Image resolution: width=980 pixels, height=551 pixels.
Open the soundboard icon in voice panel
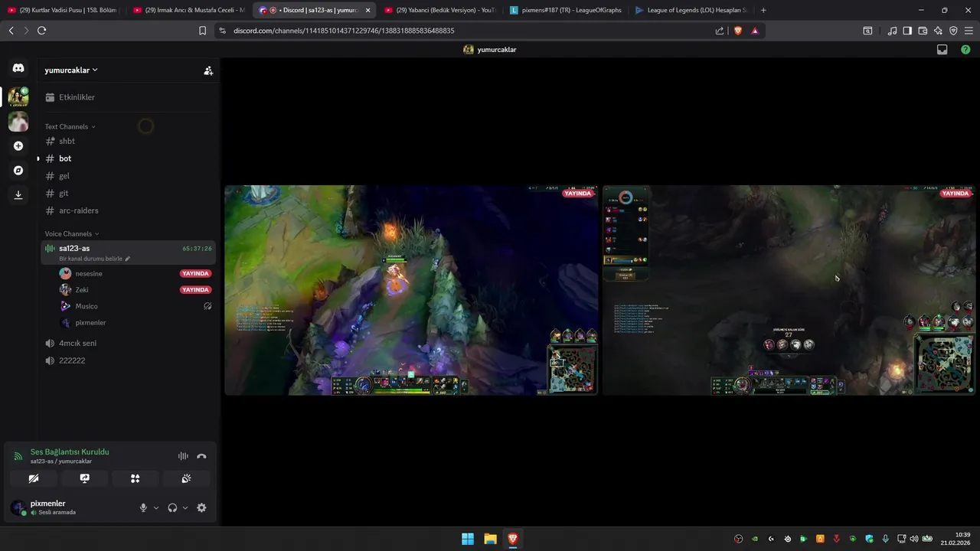[186, 478]
